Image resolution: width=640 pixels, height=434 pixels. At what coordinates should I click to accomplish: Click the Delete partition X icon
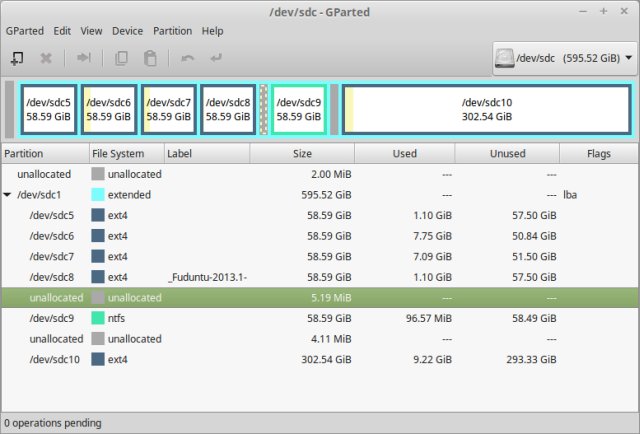pyautogui.click(x=46, y=58)
